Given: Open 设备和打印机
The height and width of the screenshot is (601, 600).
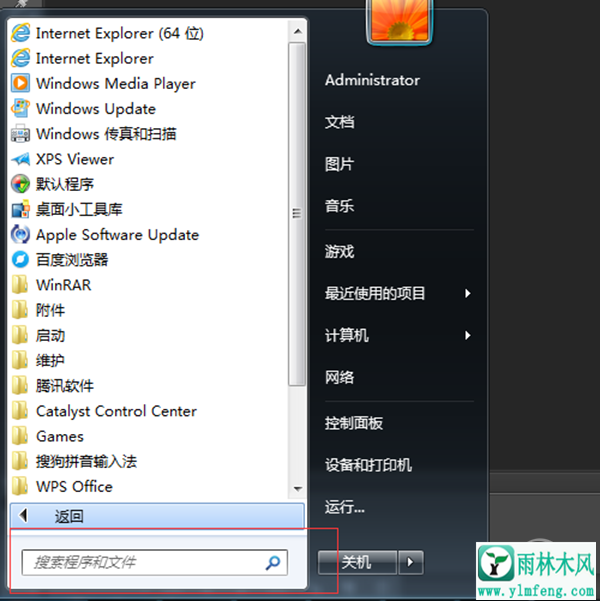Looking at the screenshot, I should click(368, 465).
